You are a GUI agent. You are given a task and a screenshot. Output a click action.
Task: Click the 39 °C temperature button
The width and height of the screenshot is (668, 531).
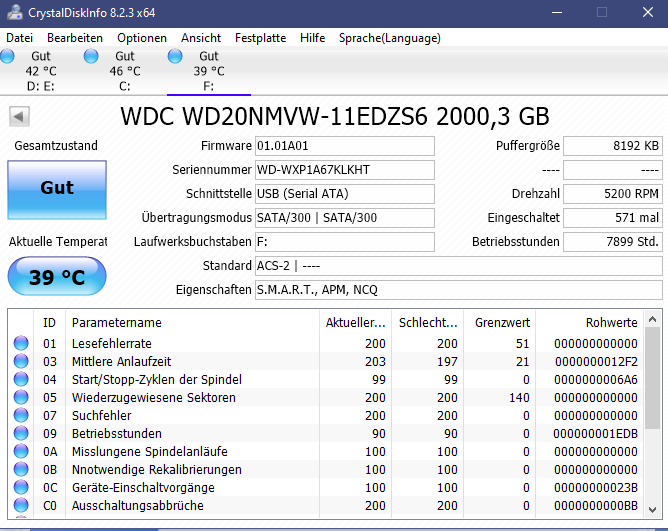click(57, 277)
